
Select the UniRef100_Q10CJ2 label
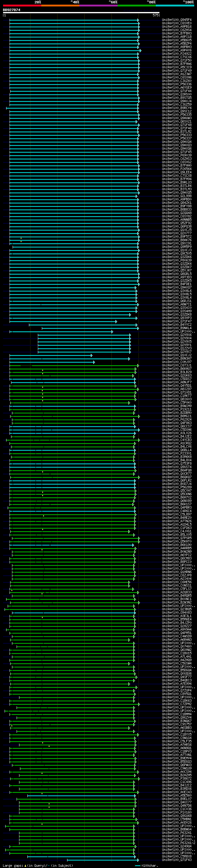click(x=177, y=355)
